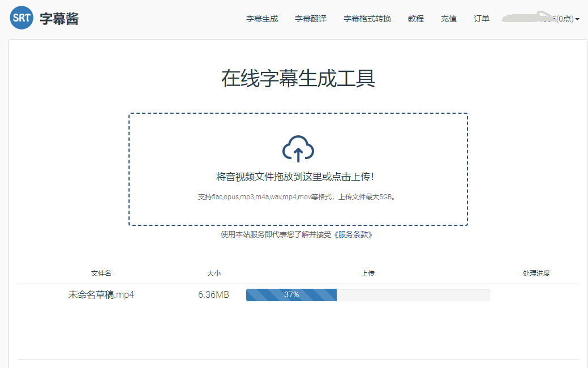Open the 《服务条款》 link

click(353, 234)
